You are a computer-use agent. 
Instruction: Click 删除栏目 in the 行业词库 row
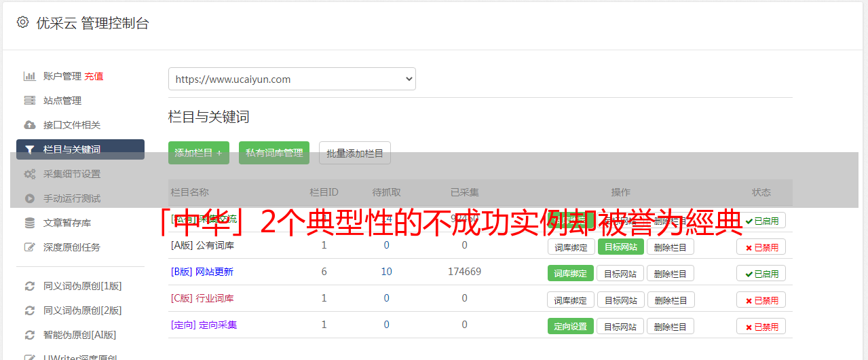pyautogui.click(x=671, y=300)
